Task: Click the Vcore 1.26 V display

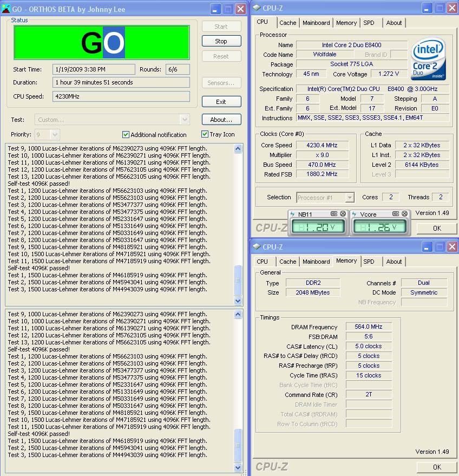Action: pos(380,227)
